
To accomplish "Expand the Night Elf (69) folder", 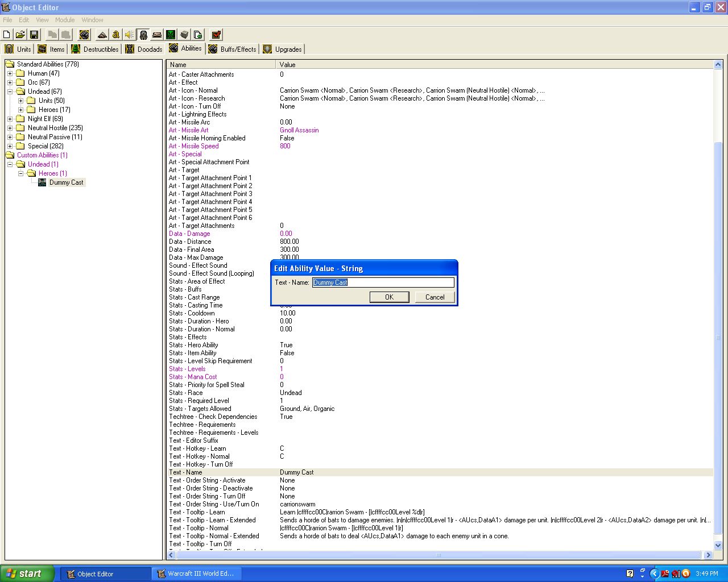I will click(x=10, y=119).
